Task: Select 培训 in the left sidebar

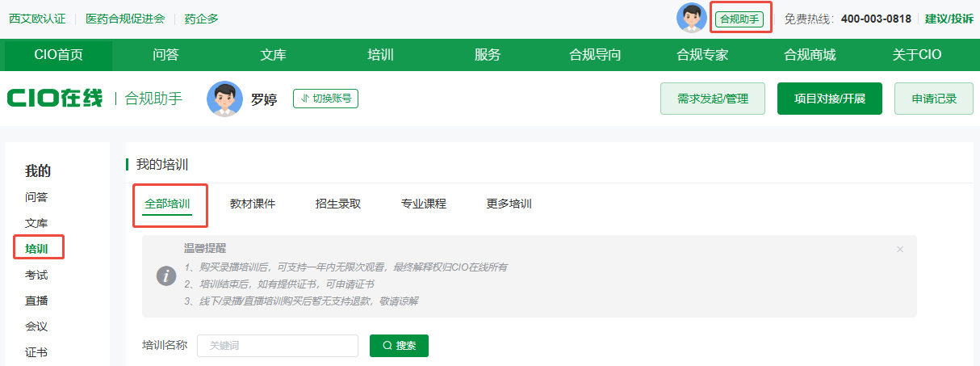Action: point(36,249)
